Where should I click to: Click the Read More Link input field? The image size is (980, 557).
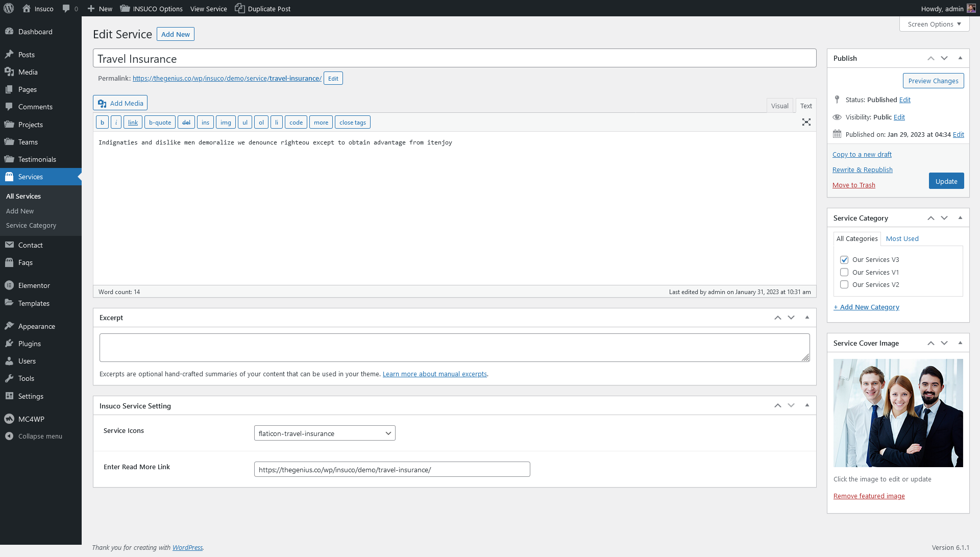pos(391,470)
